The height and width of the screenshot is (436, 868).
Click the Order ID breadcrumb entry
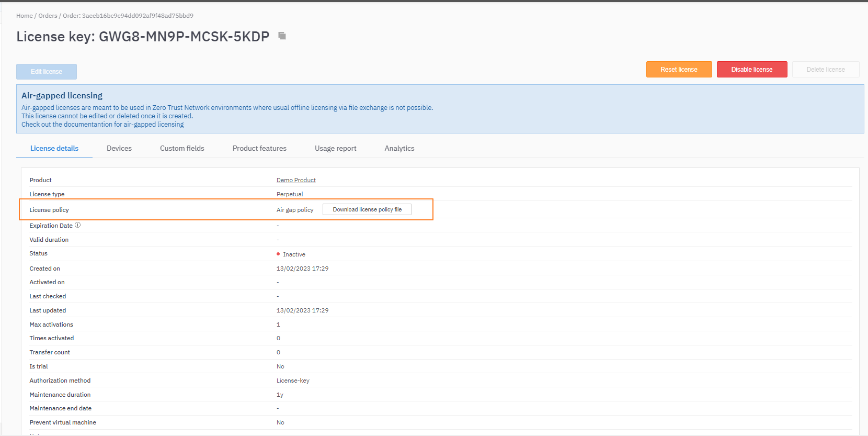[x=128, y=16]
